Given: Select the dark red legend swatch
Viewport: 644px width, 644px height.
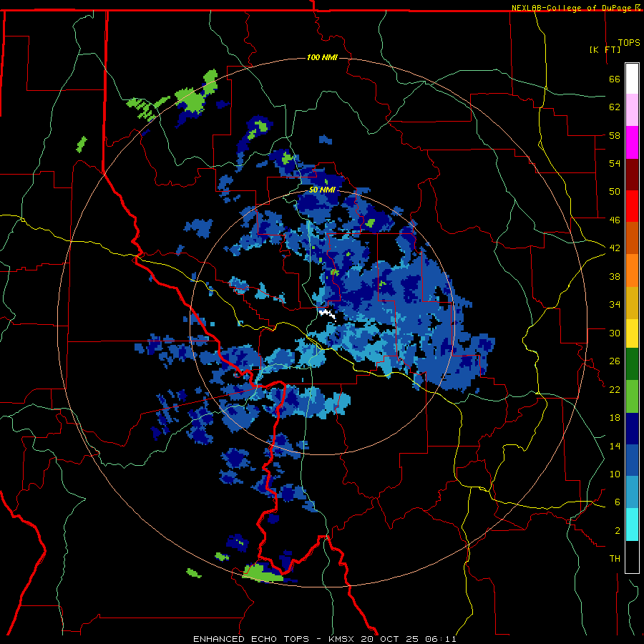Looking at the screenshot, I should click(632, 174).
